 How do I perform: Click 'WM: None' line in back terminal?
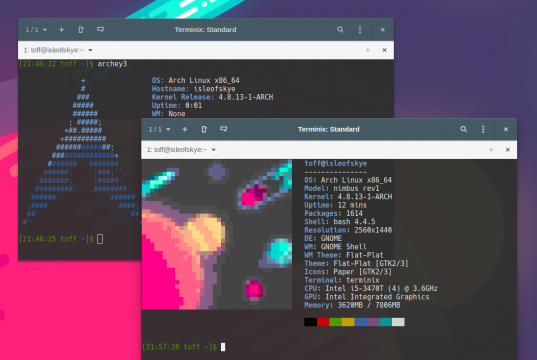(x=168, y=114)
